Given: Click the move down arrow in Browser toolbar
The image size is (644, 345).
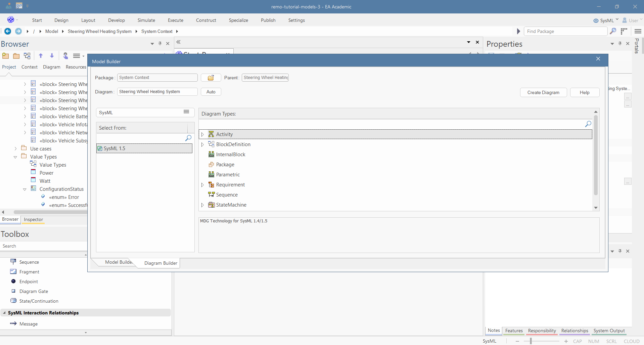Looking at the screenshot, I should click(52, 56).
